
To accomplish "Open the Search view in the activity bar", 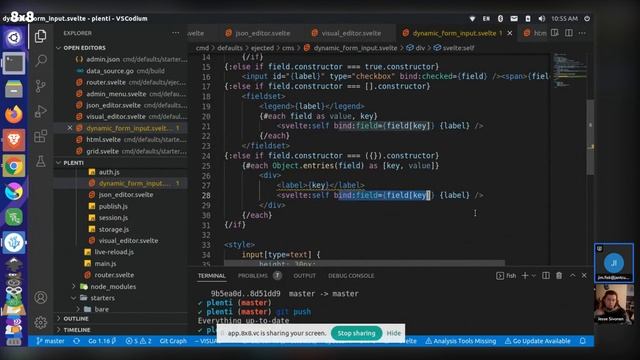I will 40,61.
